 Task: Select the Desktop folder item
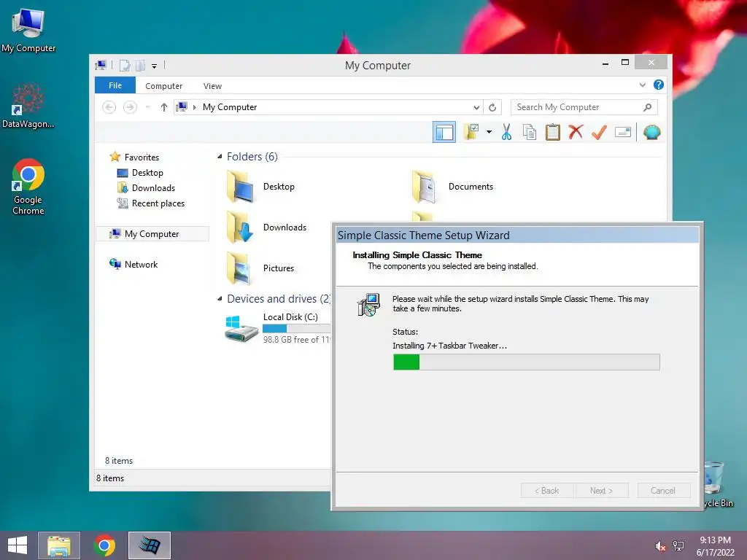[261, 187]
